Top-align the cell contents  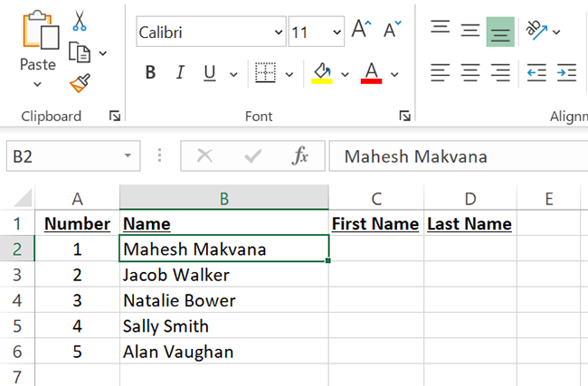[441, 27]
